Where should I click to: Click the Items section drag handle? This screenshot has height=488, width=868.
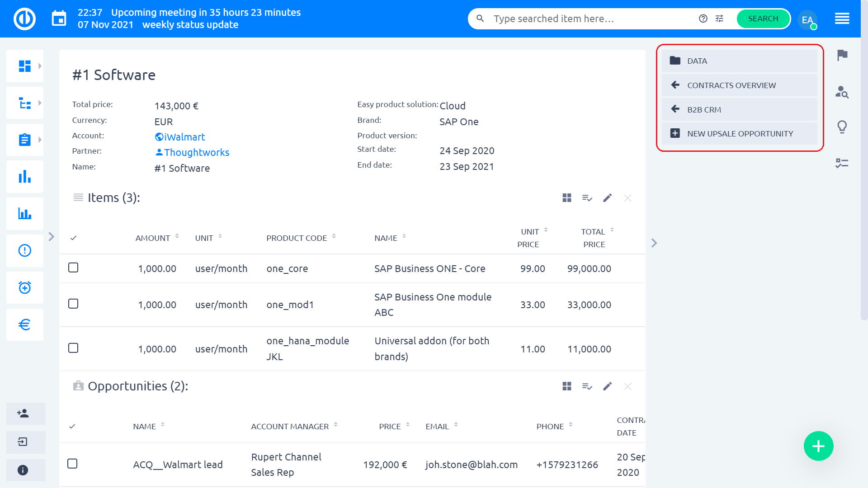click(78, 197)
